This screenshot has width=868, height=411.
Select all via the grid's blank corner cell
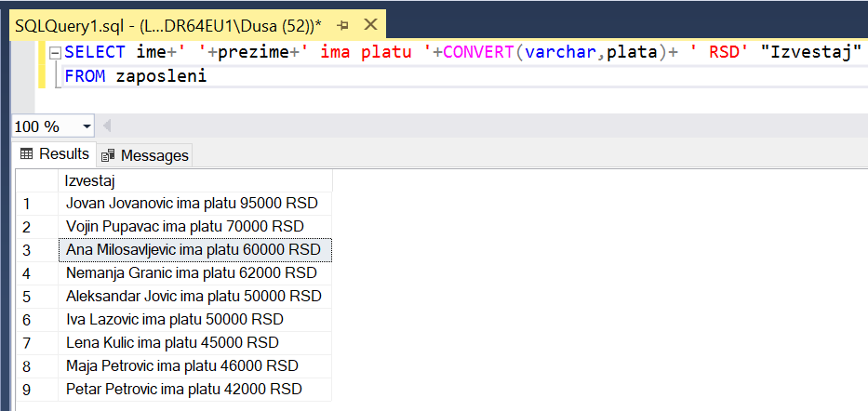pyautogui.click(x=37, y=180)
